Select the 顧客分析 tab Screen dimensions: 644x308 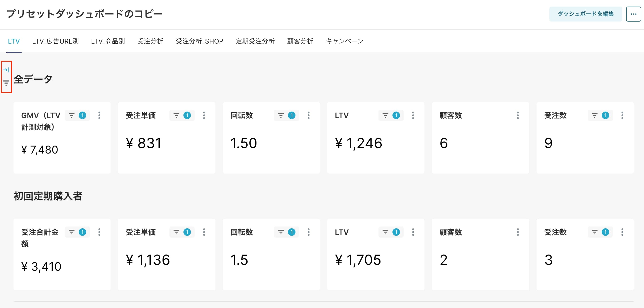[300, 41]
